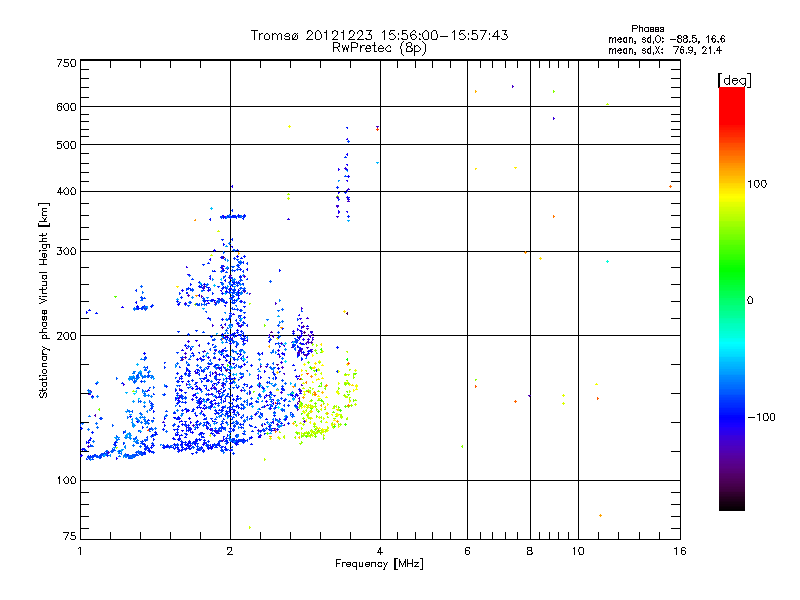Click the y-axis tick label '400'
The width and height of the screenshot is (800, 600).
click(67, 192)
